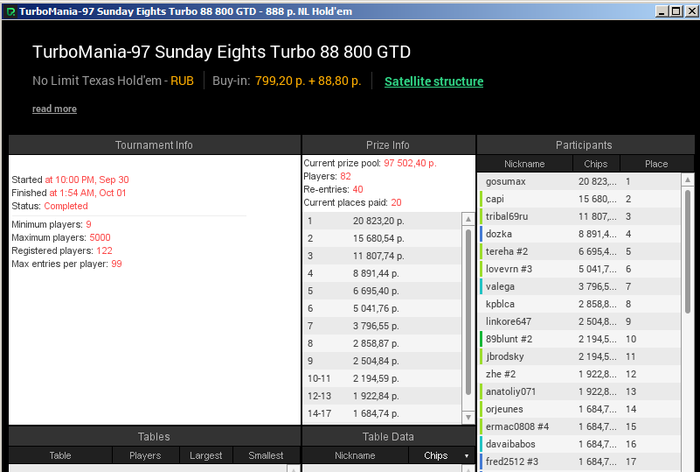The width and height of the screenshot is (700, 472).
Task: Click the Largest column header
Action: click(206, 455)
